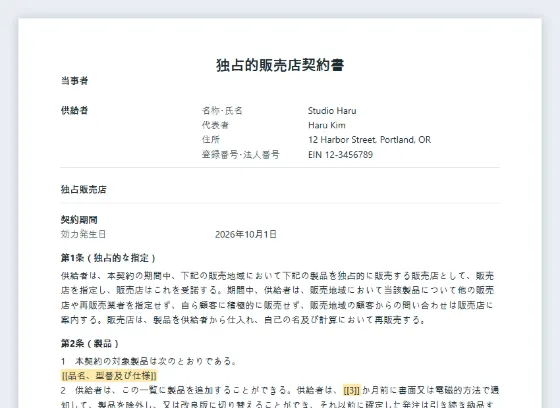560x408 pixels.
Task: Click the 供給者 label
Action: 75,110
